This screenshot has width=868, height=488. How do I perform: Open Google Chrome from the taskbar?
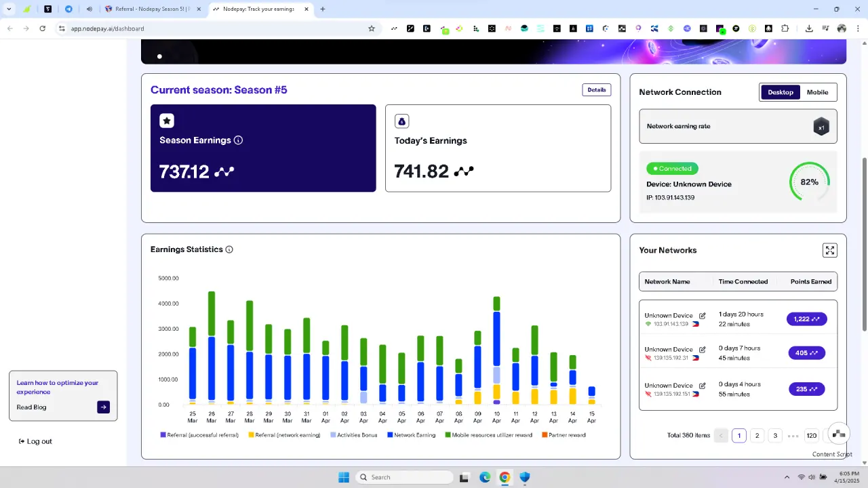click(x=505, y=477)
